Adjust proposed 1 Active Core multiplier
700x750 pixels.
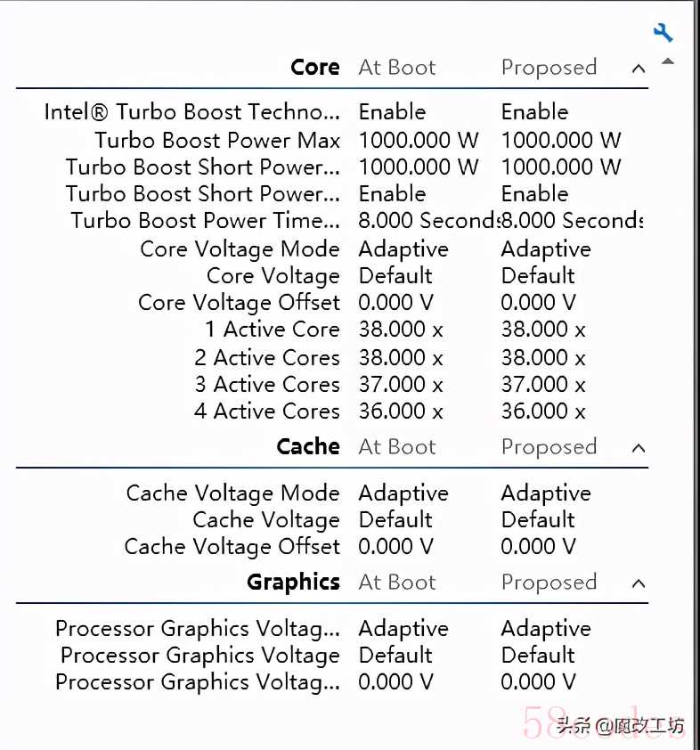[x=543, y=329]
